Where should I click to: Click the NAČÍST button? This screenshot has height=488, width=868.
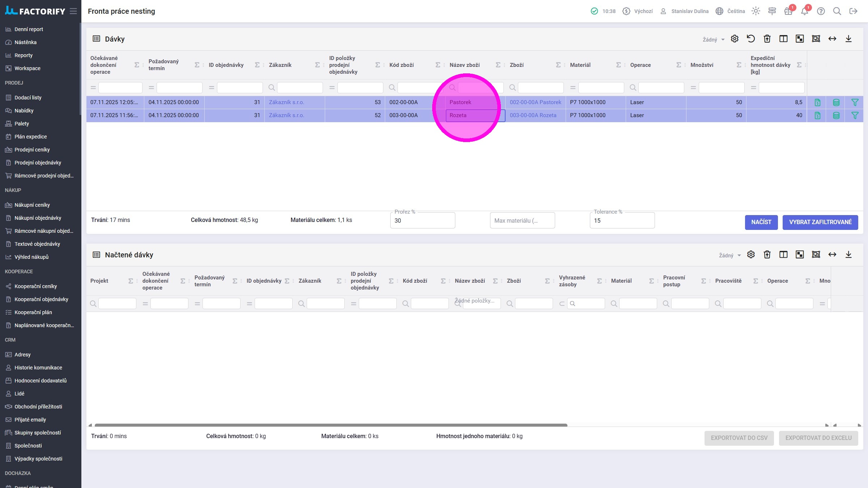point(761,222)
